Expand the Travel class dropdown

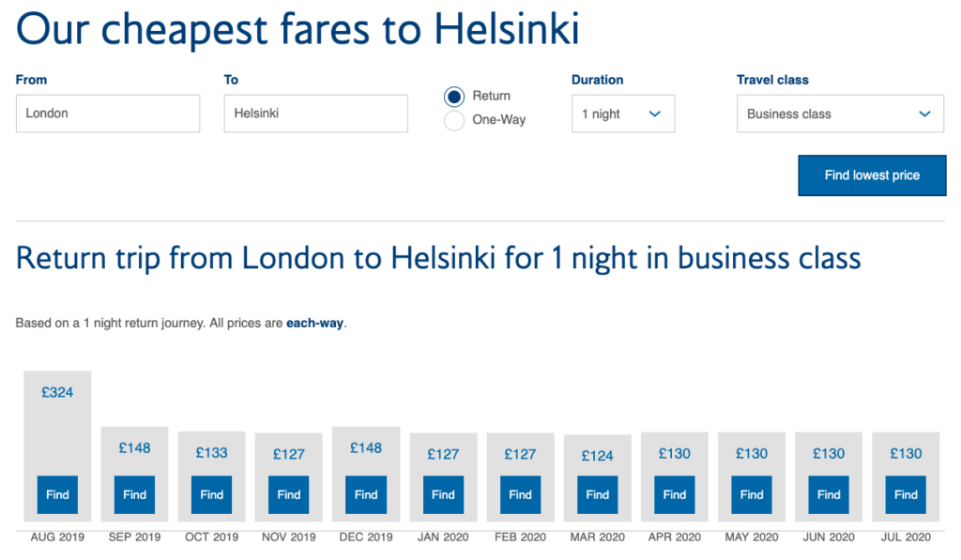(840, 114)
